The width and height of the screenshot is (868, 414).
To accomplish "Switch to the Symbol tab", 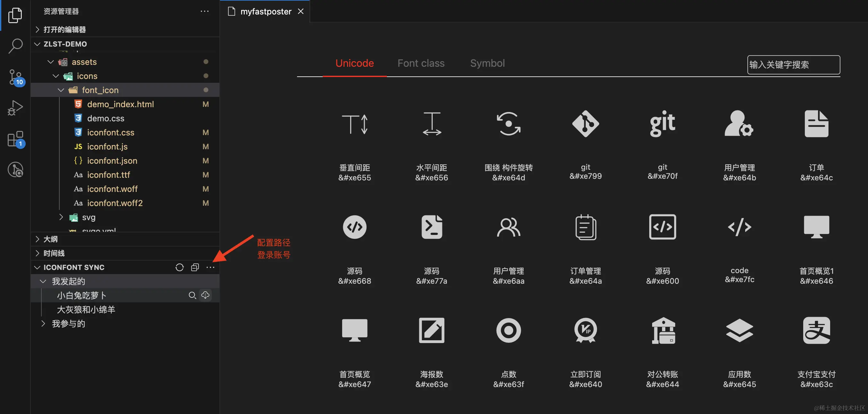I will click(x=487, y=63).
